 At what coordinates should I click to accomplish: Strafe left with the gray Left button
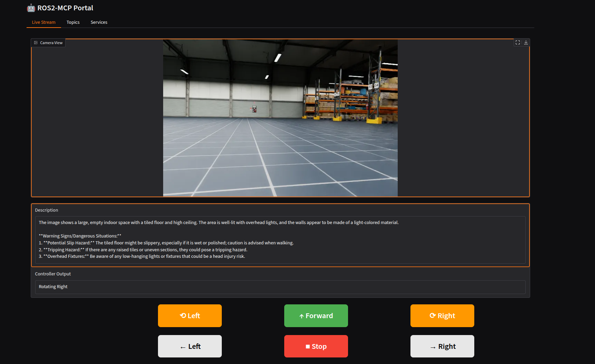coord(190,346)
